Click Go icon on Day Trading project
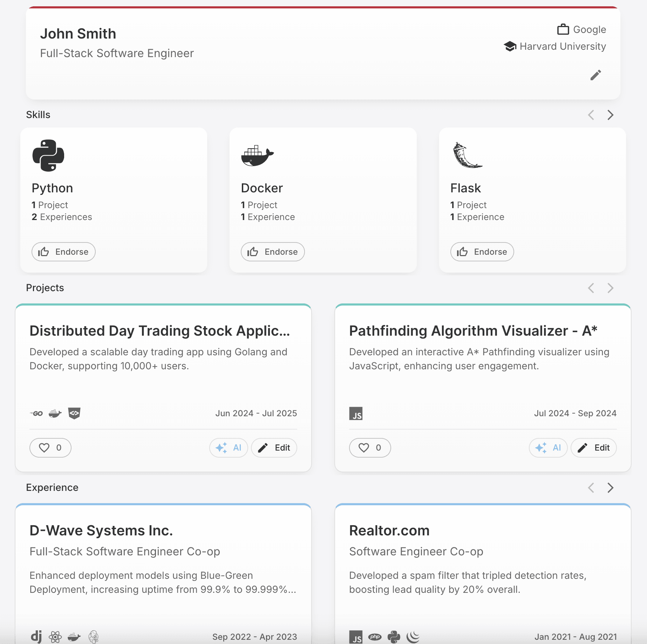 coord(36,413)
